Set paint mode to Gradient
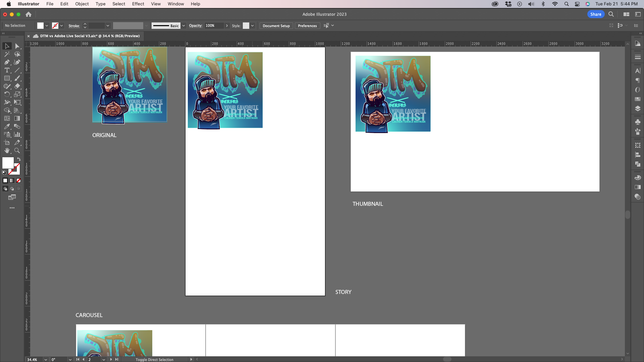The image size is (644, 362). 12,181
